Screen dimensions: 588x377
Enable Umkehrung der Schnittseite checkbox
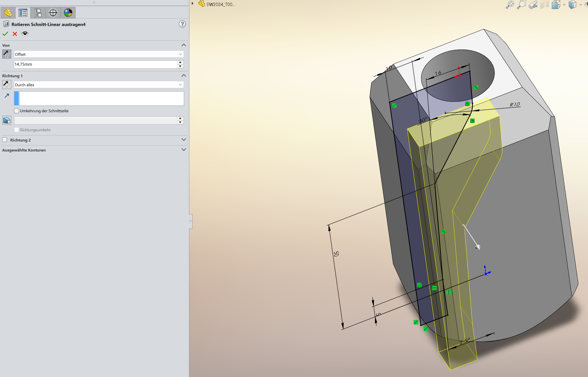pyautogui.click(x=17, y=111)
